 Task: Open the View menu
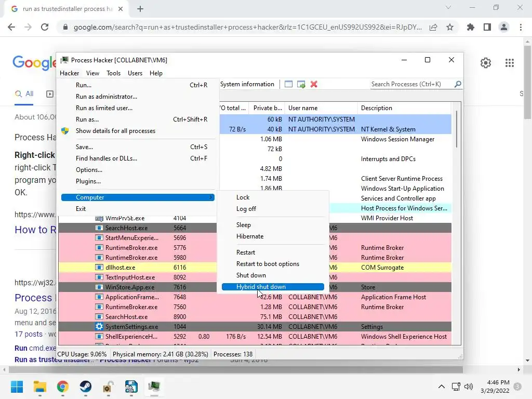pos(92,73)
